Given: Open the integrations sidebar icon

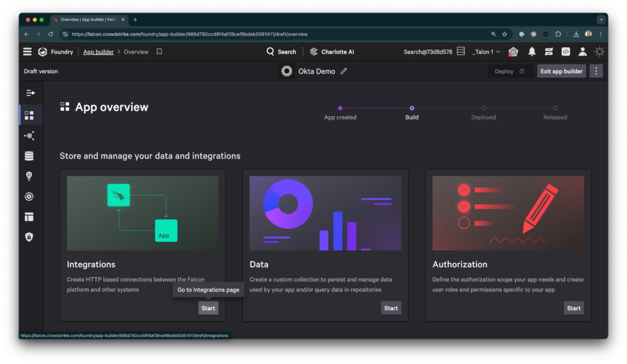Looking at the screenshot, I should click(29, 136).
